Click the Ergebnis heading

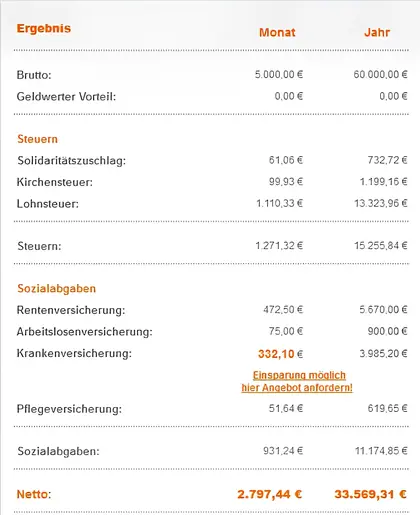pos(44,28)
